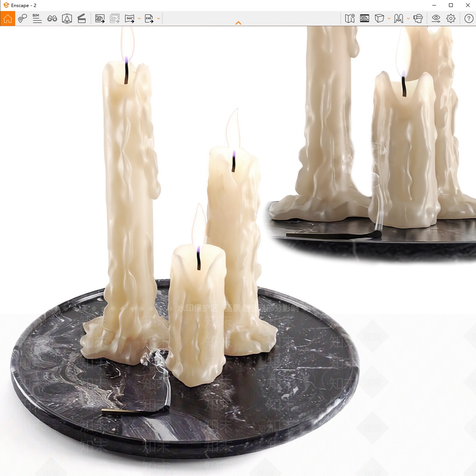This screenshot has width=476, height=476.
Task: Click the EXE standalone export icon
Action: [149, 18]
